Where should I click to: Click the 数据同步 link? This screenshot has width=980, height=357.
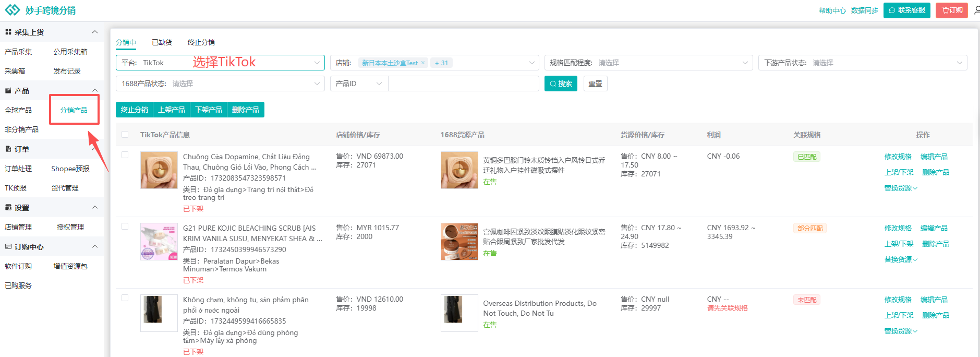(865, 10)
